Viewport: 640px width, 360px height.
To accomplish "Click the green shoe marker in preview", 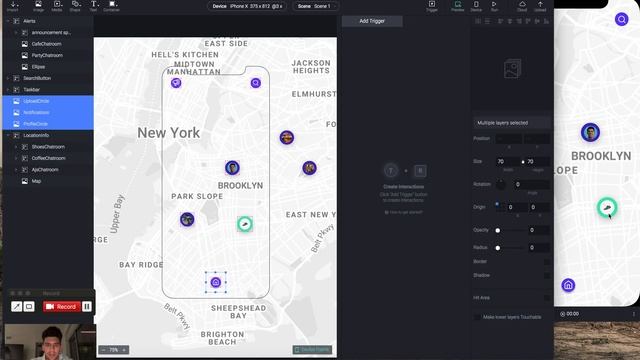I will click(607, 207).
